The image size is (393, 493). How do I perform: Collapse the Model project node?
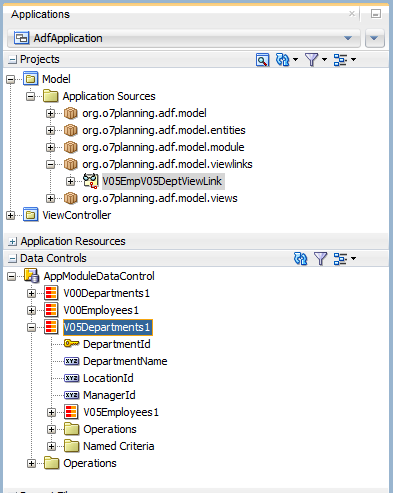click(11, 79)
